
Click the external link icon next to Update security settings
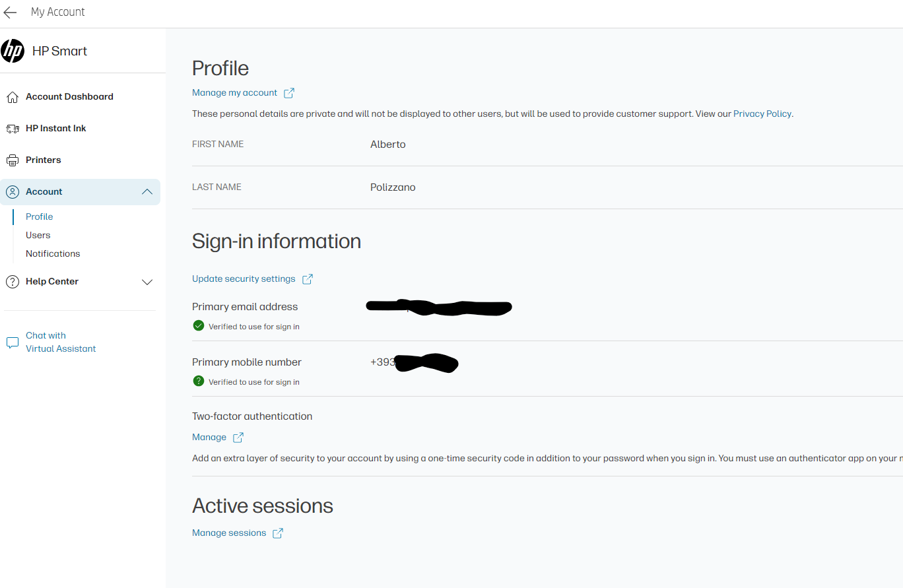pos(307,278)
